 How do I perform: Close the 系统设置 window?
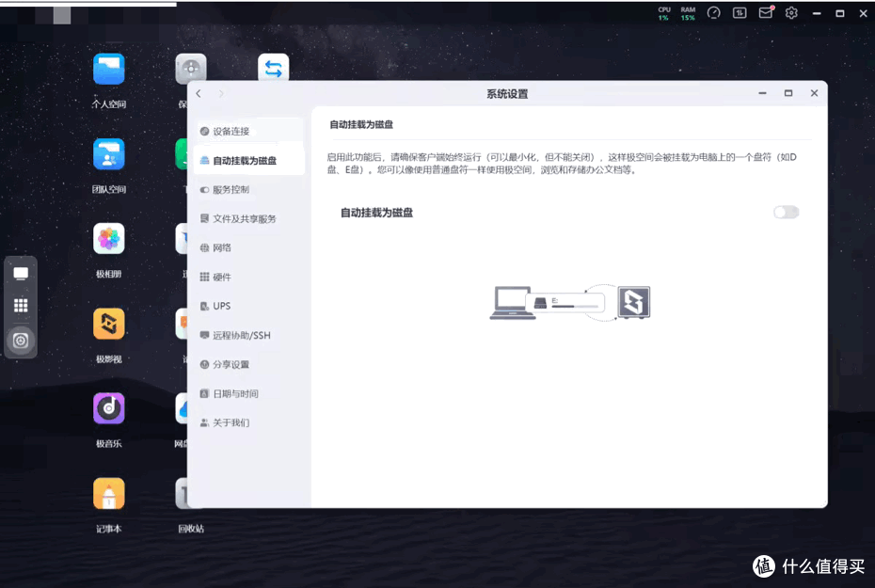click(814, 93)
